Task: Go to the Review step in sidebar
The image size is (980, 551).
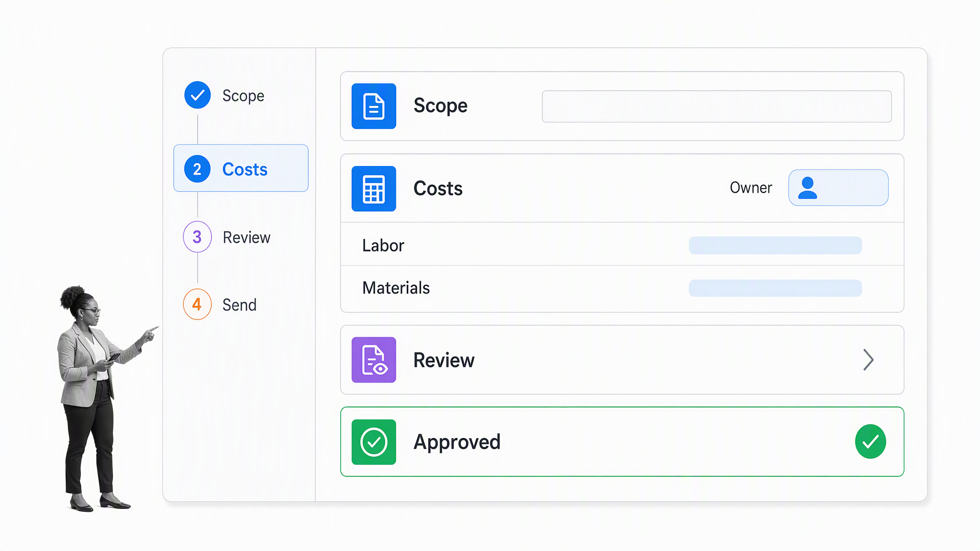Action: 246,237
